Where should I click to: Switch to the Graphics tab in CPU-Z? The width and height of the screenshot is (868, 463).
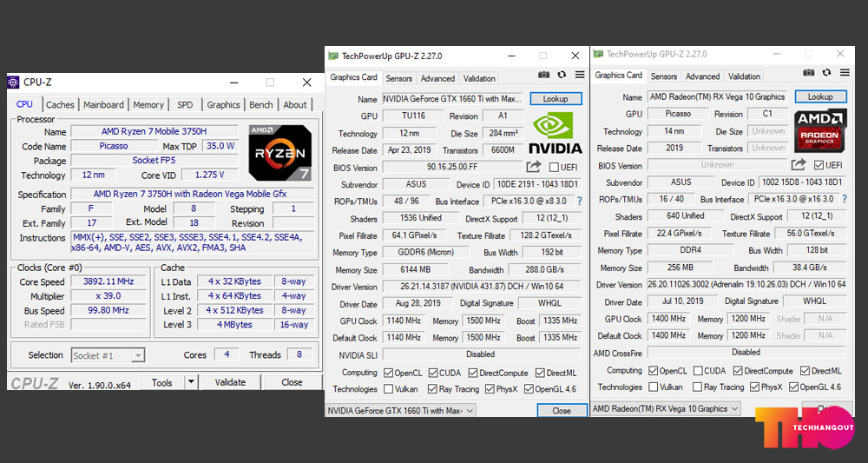[223, 104]
